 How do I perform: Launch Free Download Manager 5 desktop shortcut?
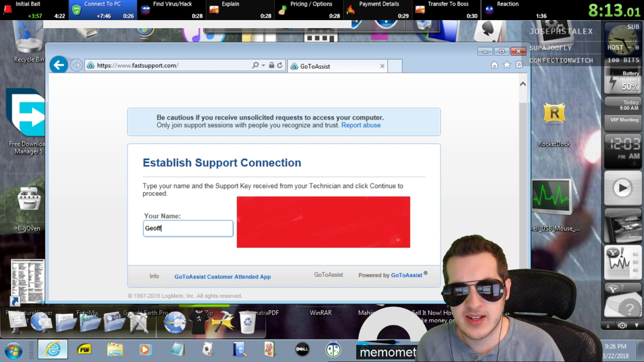pos(27,121)
